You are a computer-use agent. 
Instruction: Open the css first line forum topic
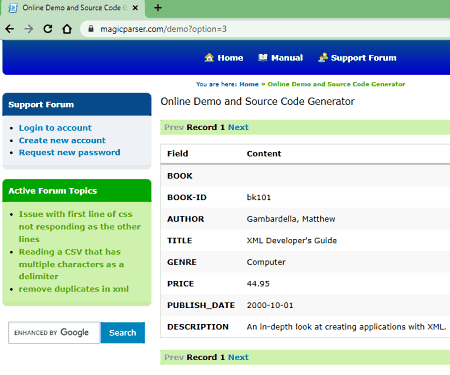pos(80,227)
